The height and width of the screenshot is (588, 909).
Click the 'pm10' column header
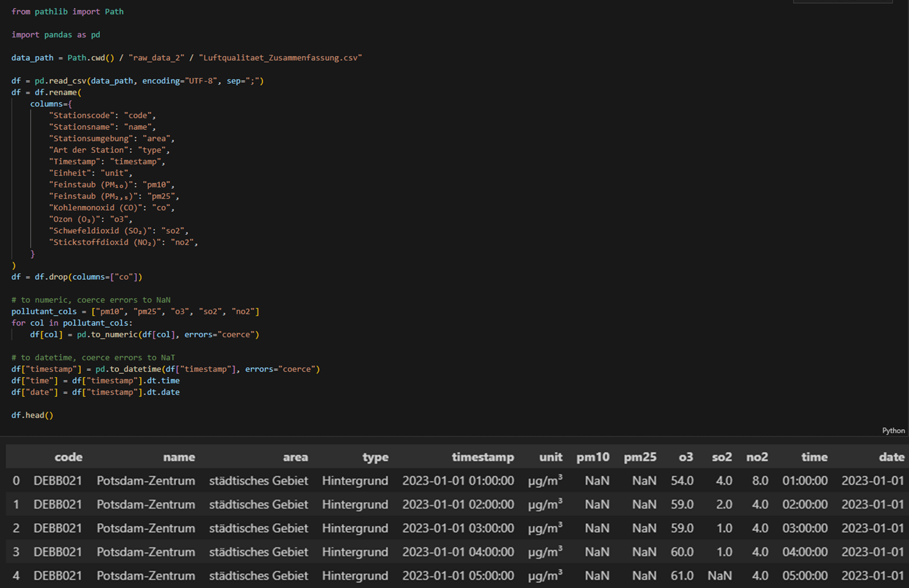coord(592,457)
